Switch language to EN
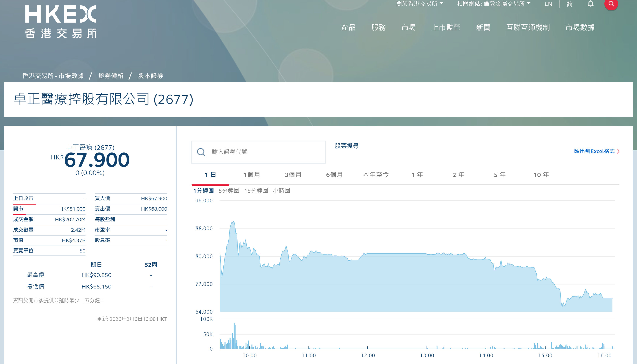This screenshot has width=637, height=364. coord(548,4)
